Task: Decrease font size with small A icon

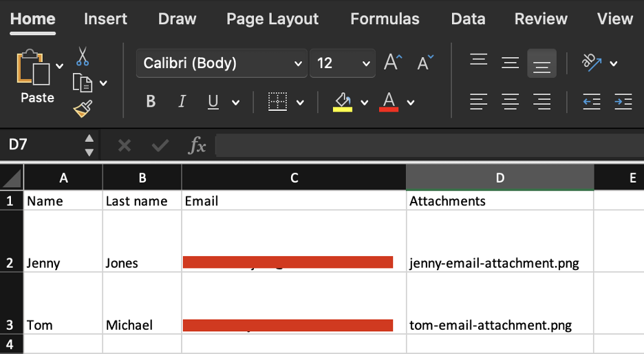Action: click(x=425, y=63)
